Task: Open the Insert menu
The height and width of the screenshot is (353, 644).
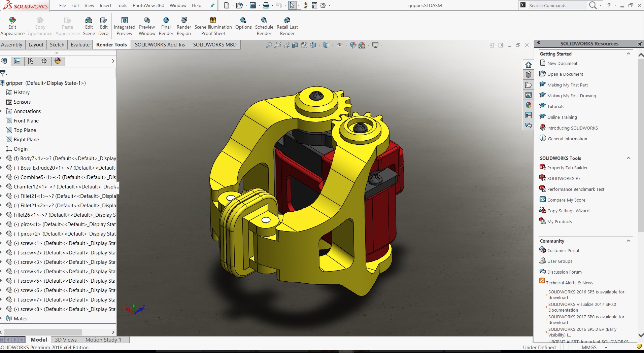Action: coord(105,5)
